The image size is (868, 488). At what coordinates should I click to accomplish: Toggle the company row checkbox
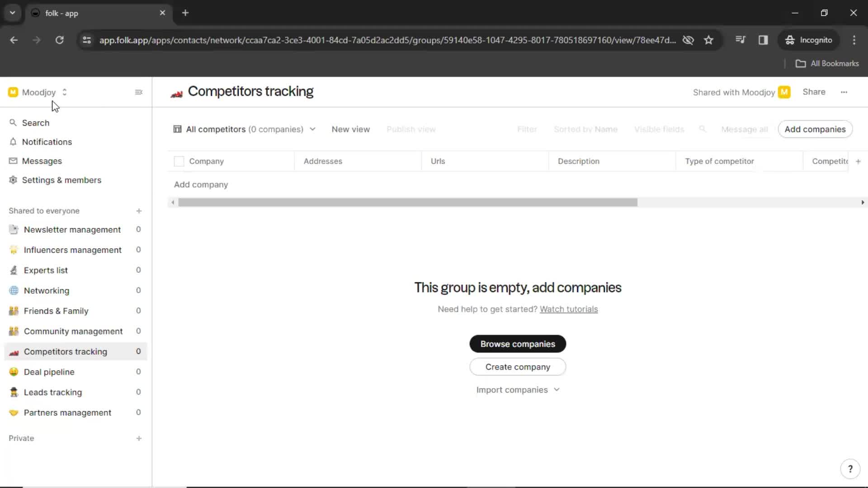(x=179, y=161)
